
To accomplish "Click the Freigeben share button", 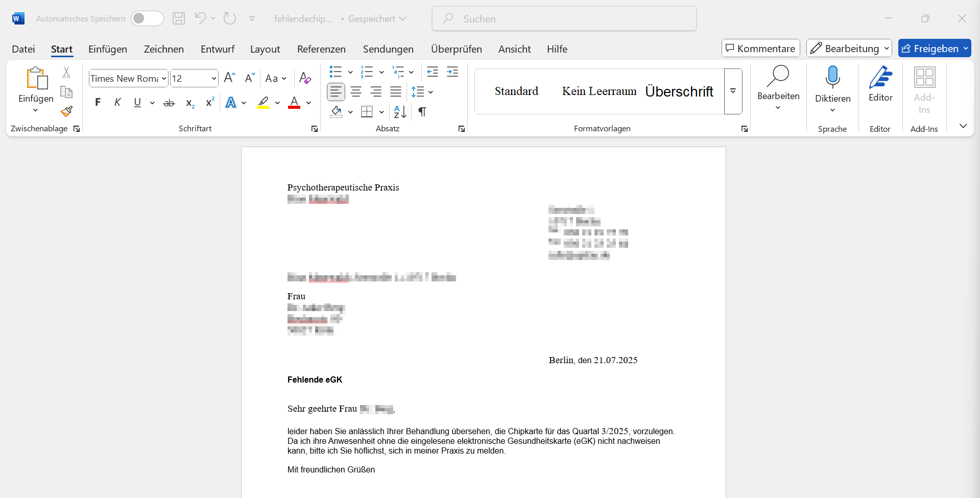I will click(x=935, y=49).
